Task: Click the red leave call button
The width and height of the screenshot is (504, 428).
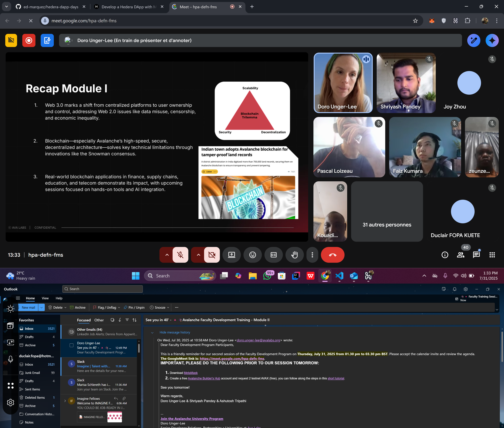Action: 332,255
